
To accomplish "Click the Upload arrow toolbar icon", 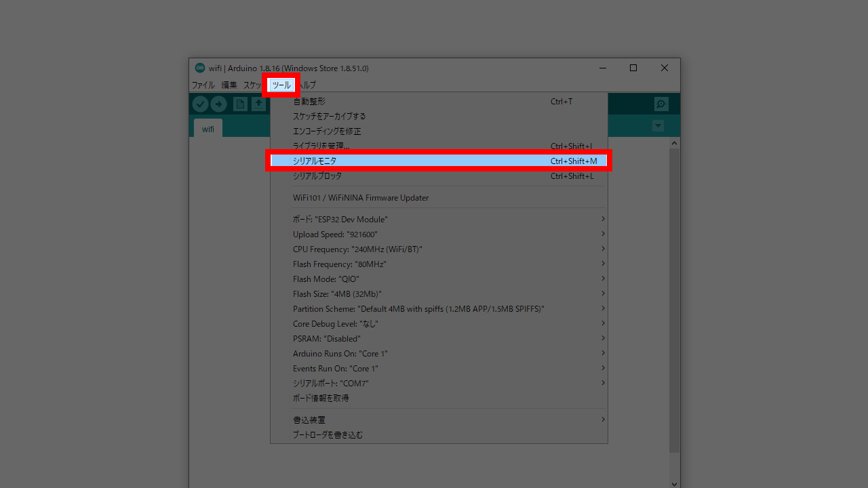I will click(218, 104).
